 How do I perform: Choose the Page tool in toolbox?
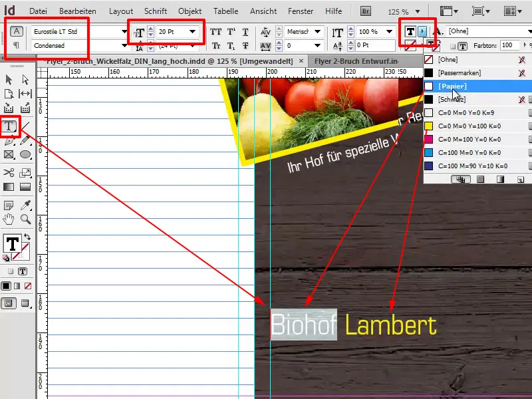(9, 94)
